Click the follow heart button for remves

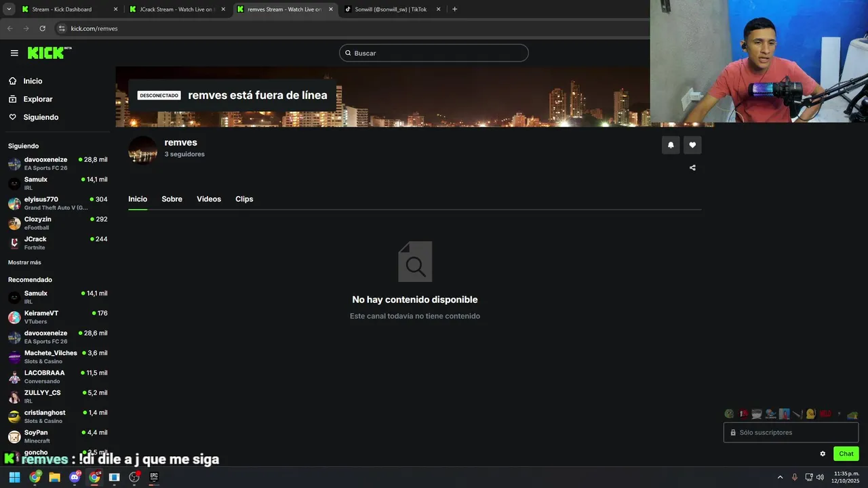(692, 145)
